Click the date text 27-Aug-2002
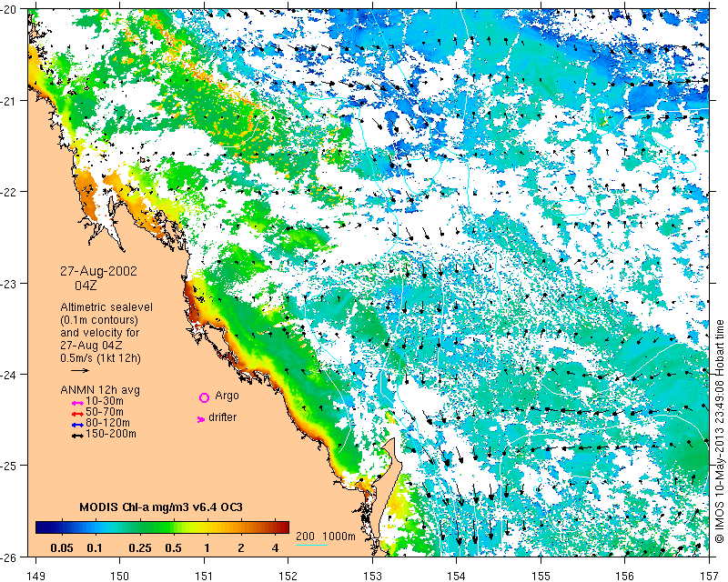 (x=99, y=271)
